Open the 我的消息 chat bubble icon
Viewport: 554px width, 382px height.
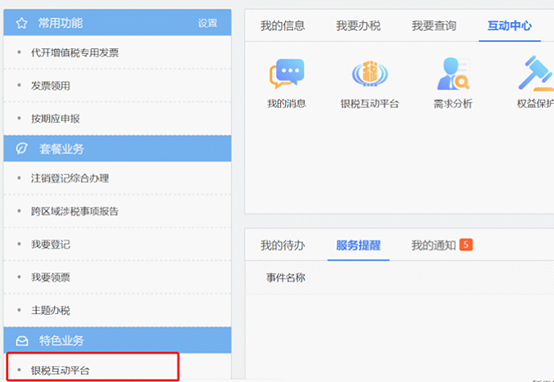pyautogui.click(x=287, y=74)
